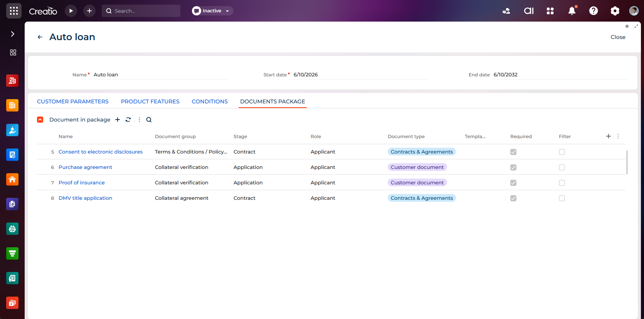The height and width of the screenshot is (319, 644).
Task: Collapse the Document in package section
Action: tap(40, 120)
